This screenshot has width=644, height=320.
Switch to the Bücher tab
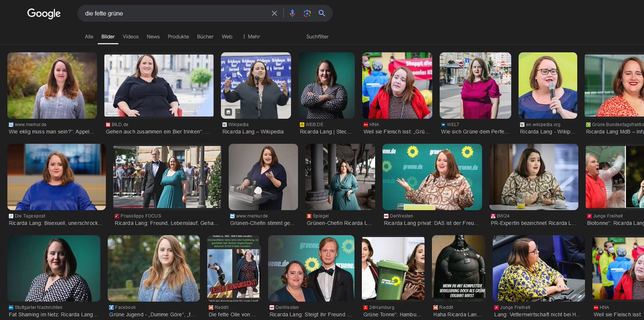point(206,36)
